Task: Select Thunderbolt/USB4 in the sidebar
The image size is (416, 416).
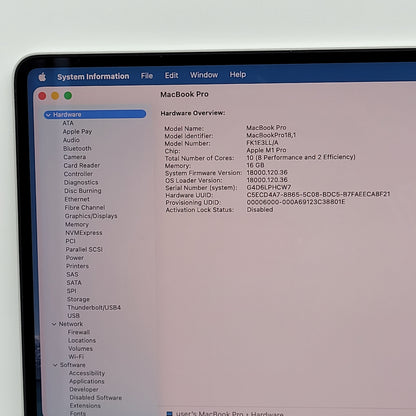Action: tap(94, 307)
